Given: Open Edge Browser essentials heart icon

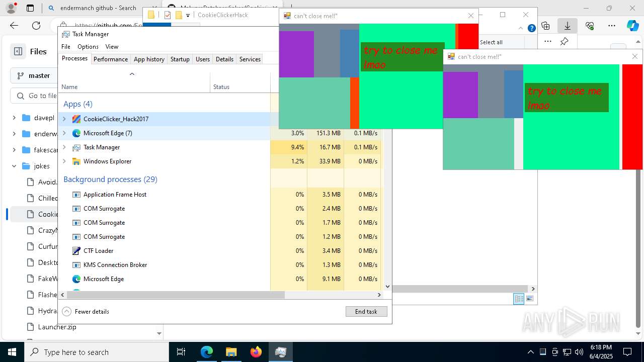Looking at the screenshot, I should (590, 26).
